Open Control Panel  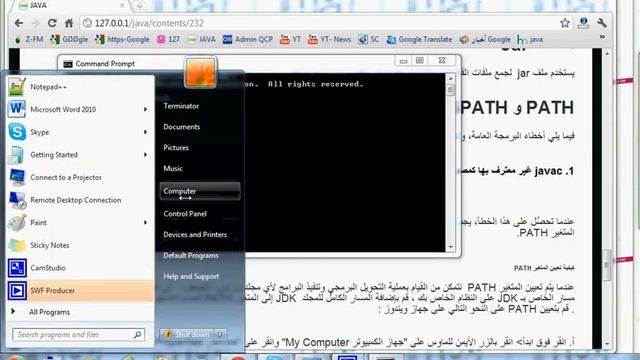[x=185, y=213]
